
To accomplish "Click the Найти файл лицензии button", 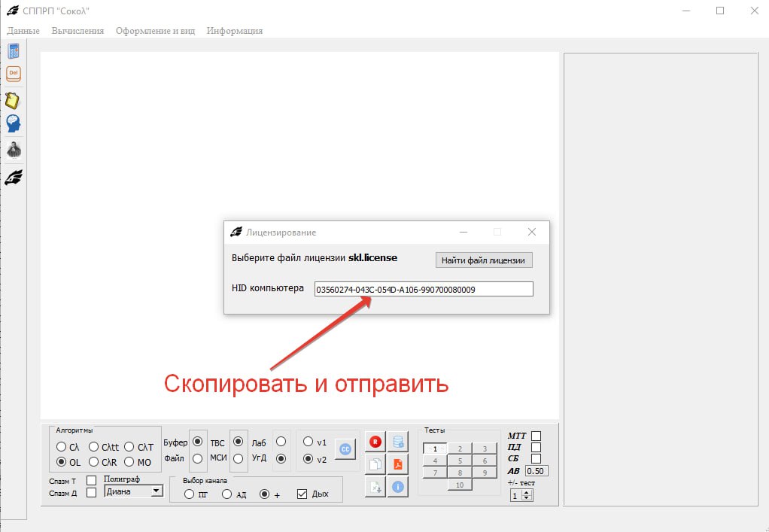I will click(x=484, y=260).
